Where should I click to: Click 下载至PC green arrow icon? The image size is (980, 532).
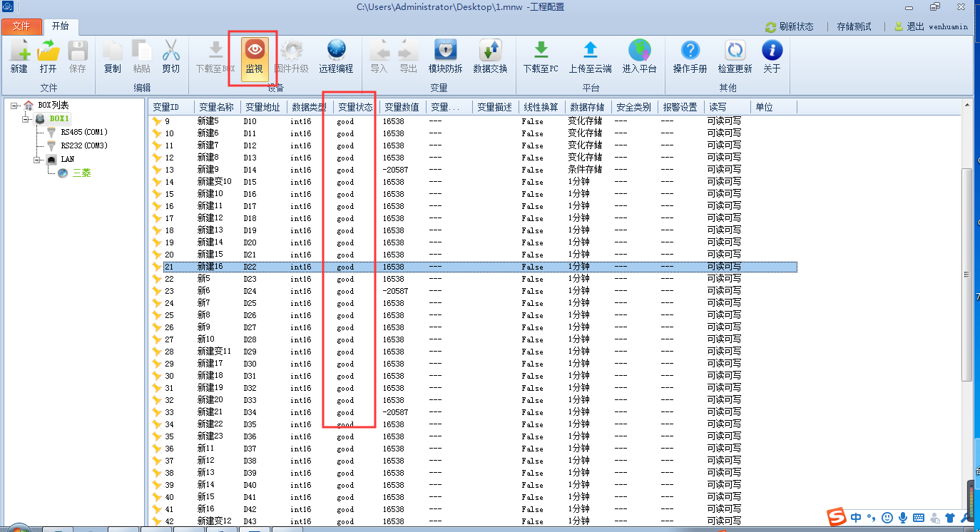click(x=541, y=56)
